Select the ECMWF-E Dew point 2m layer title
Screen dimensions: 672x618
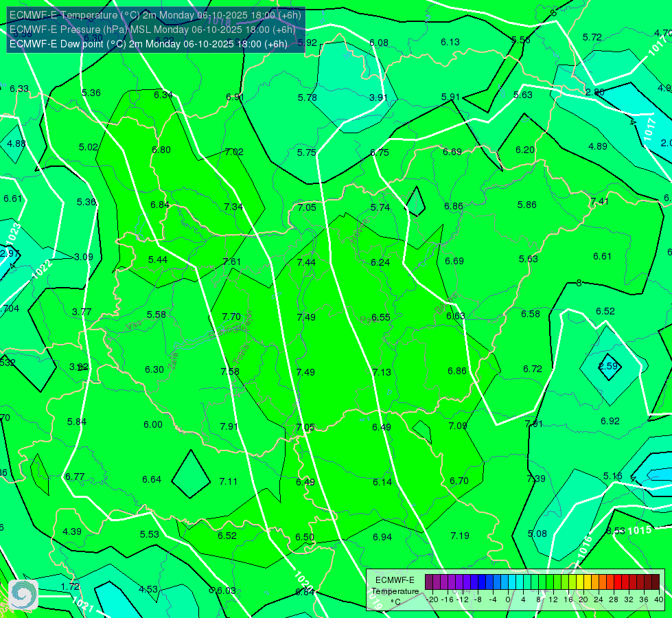pyautogui.click(x=148, y=44)
